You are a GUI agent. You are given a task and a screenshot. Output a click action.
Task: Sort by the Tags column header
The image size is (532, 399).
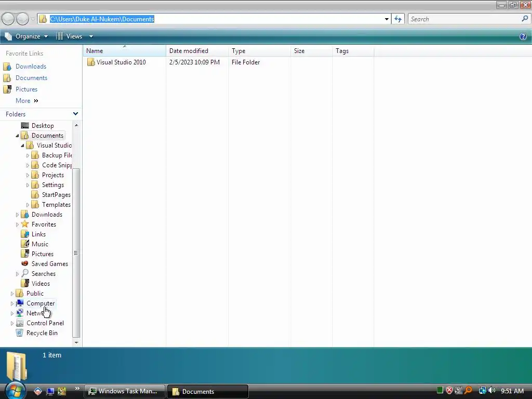pos(353,51)
